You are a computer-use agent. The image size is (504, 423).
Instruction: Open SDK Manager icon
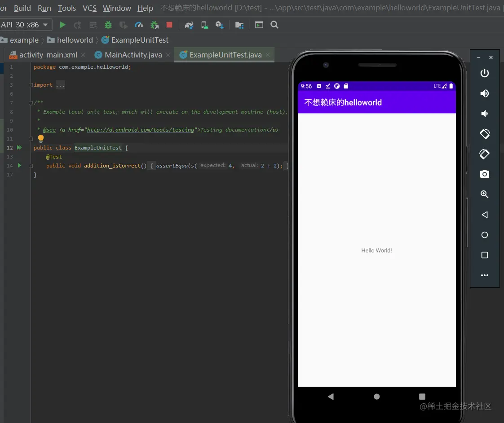(x=220, y=25)
